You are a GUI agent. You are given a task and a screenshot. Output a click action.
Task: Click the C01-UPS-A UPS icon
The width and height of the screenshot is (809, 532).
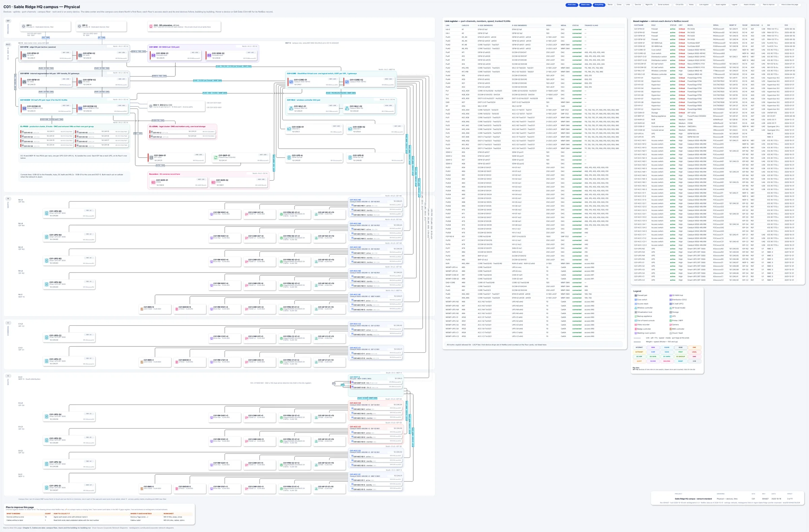point(289,157)
